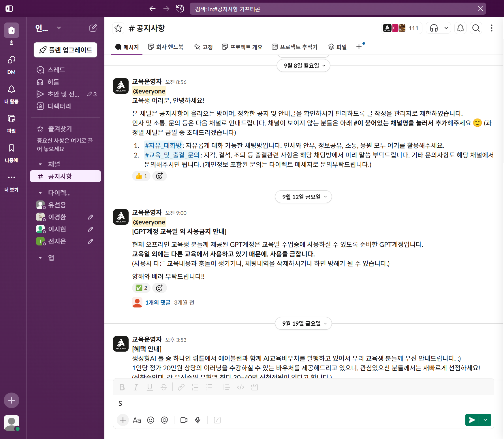Open the #교육_및_출결_문의 channel link
This screenshot has height=439, width=504.
(x=172, y=155)
